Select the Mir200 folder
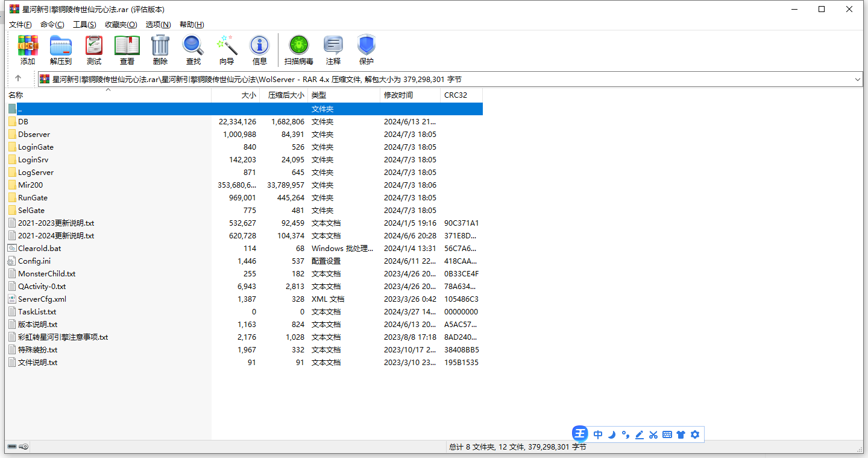This screenshot has width=868, height=458. point(30,185)
